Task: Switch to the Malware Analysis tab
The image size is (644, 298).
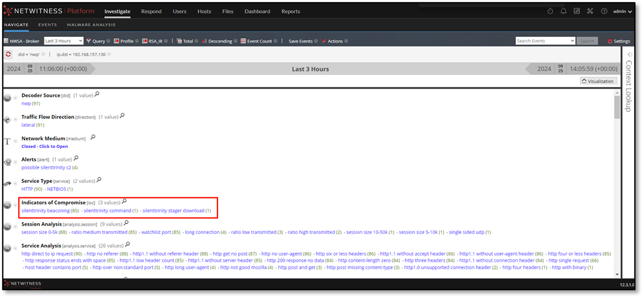Action: tap(91, 25)
